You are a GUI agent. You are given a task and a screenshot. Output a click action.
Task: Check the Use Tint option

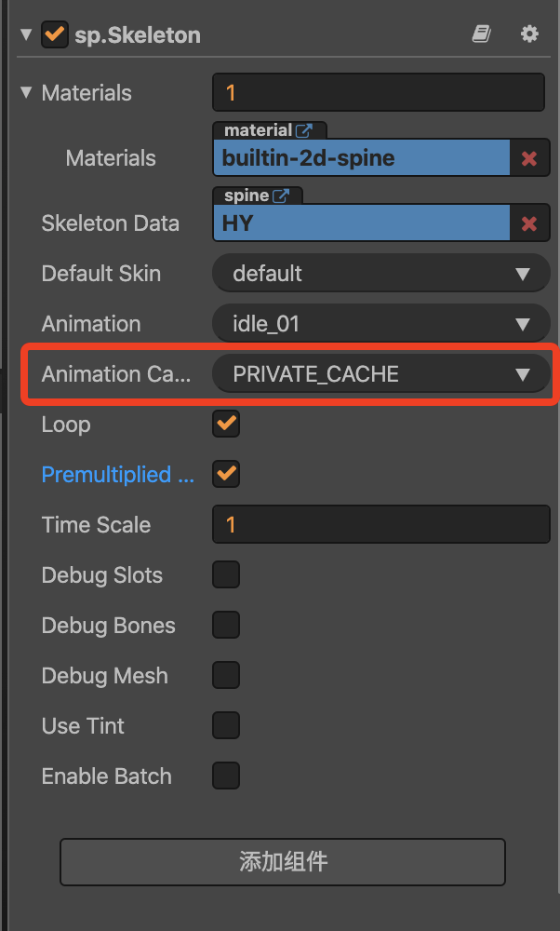(x=226, y=726)
